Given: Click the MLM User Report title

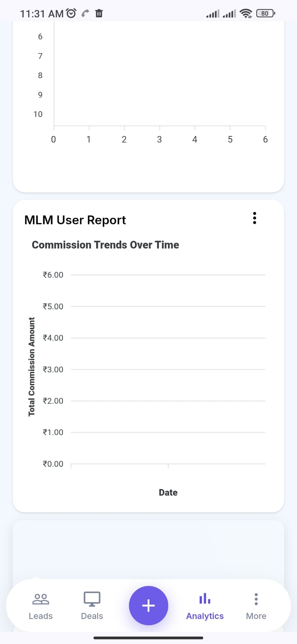Looking at the screenshot, I should tap(75, 220).
